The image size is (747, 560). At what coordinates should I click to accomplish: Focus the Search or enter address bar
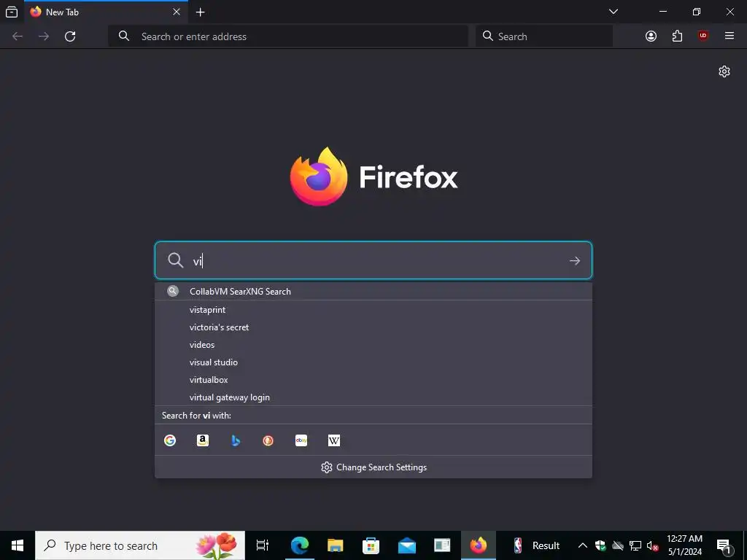[x=287, y=36]
